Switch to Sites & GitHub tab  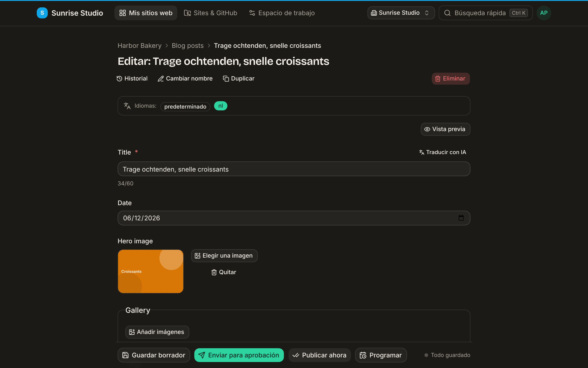click(210, 13)
